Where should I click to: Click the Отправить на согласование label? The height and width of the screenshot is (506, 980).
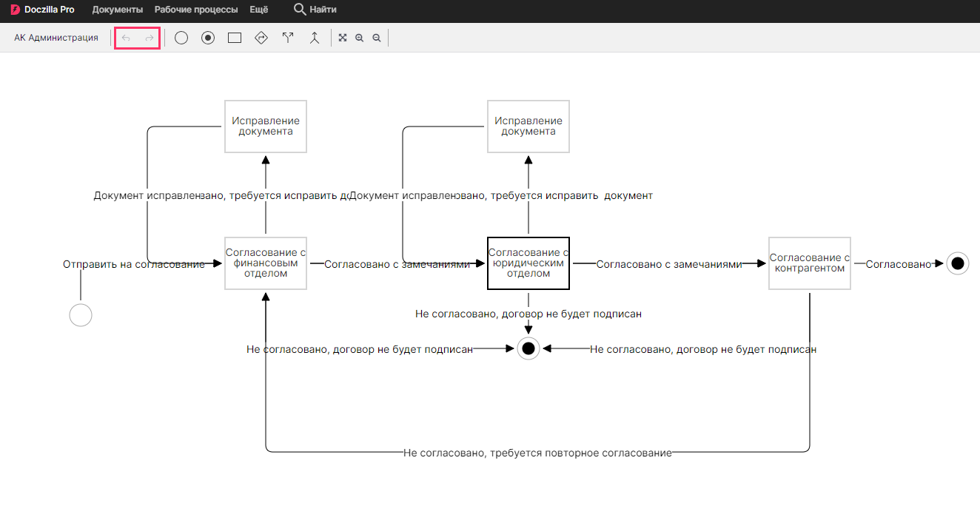pyautogui.click(x=134, y=264)
